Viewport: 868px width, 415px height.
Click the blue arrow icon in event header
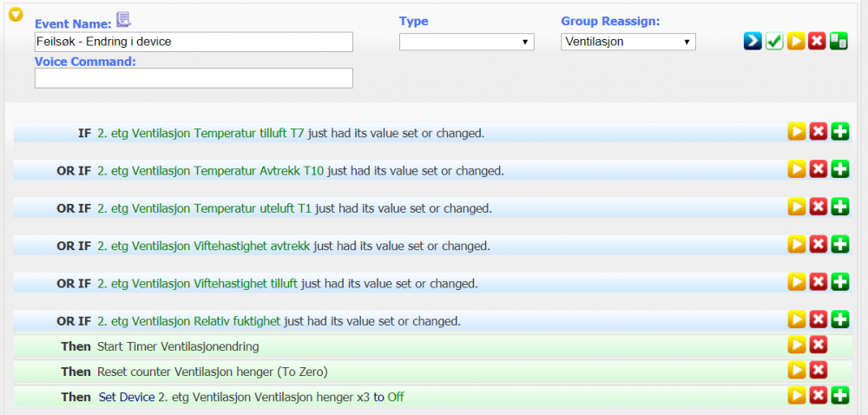[753, 42]
